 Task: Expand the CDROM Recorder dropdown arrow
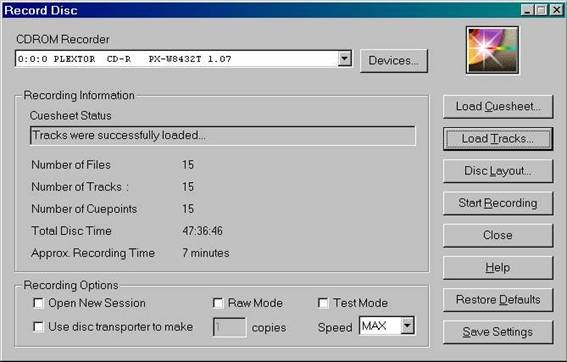(x=345, y=59)
